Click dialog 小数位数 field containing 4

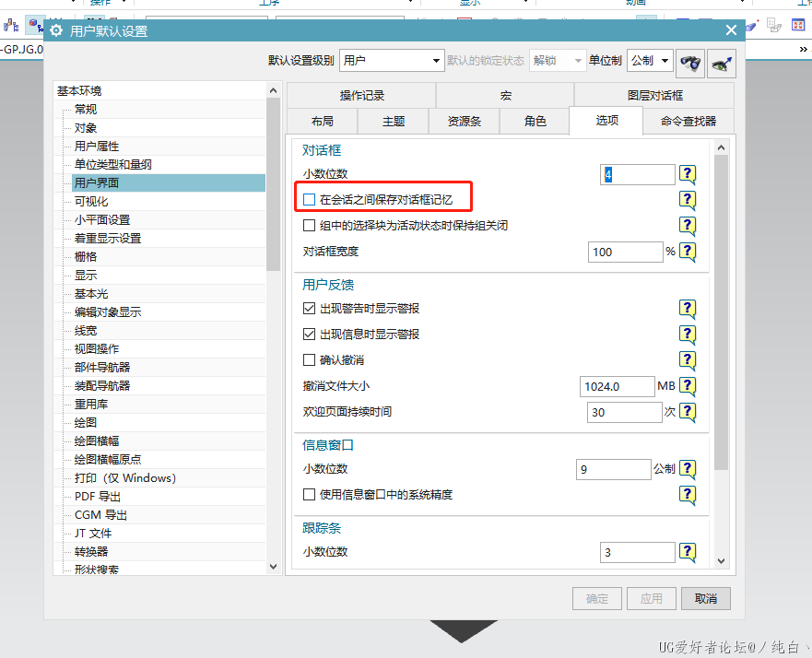(638, 174)
